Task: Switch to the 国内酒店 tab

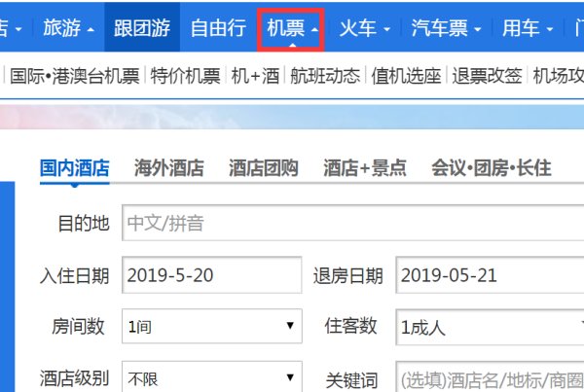Action: (75, 168)
